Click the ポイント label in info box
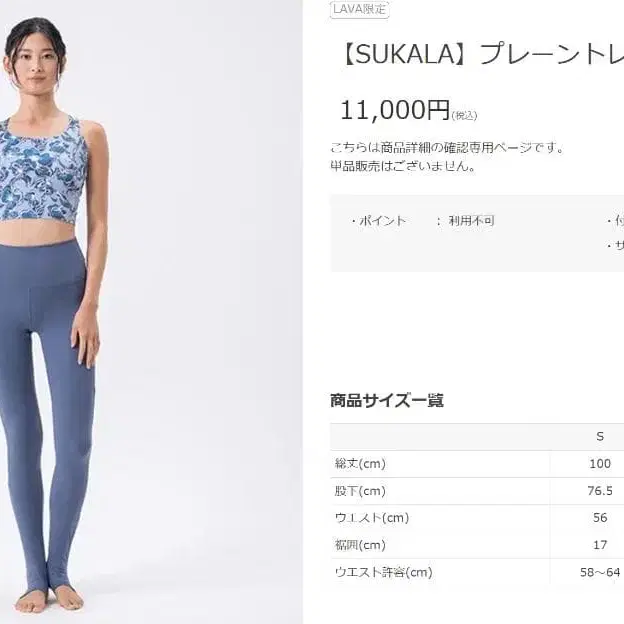This screenshot has width=624, height=624. 378,221
